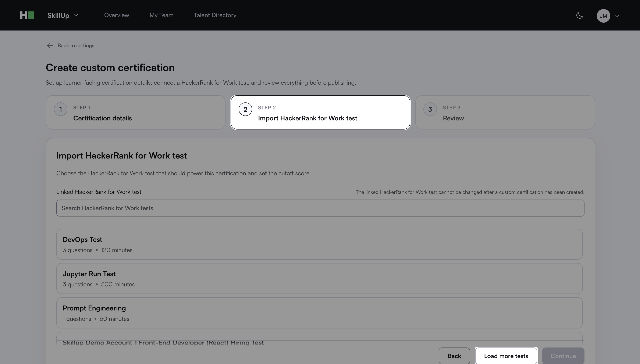Expand the SkillUp product dropdown
Image resolution: width=640 pixels, height=364 pixels.
(x=63, y=15)
